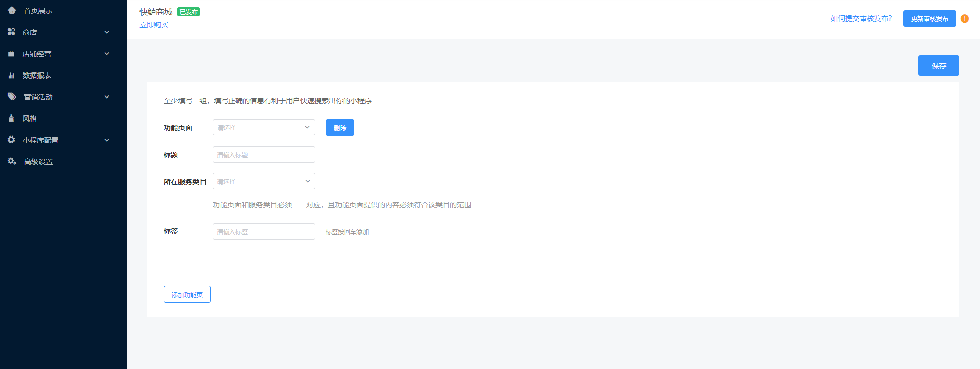Click the 删除 delete button
The width and height of the screenshot is (980, 369).
pyautogui.click(x=339, y=128)
